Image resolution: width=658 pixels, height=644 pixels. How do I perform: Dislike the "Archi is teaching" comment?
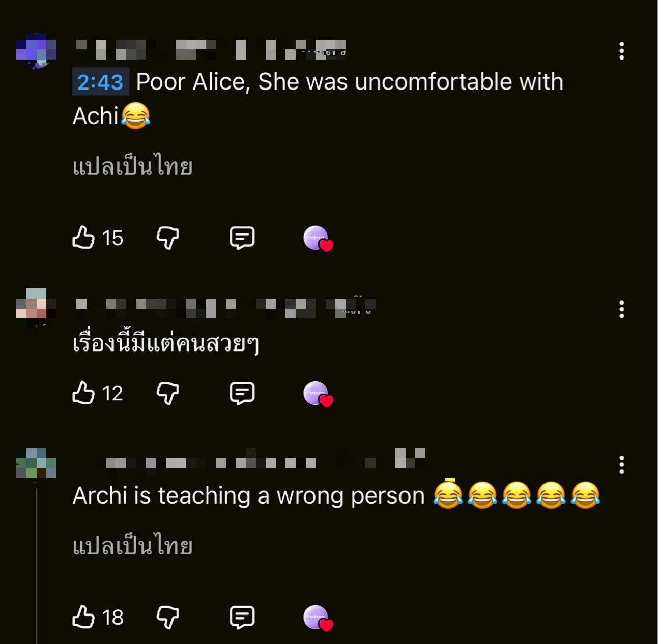(x=167, y=617)
